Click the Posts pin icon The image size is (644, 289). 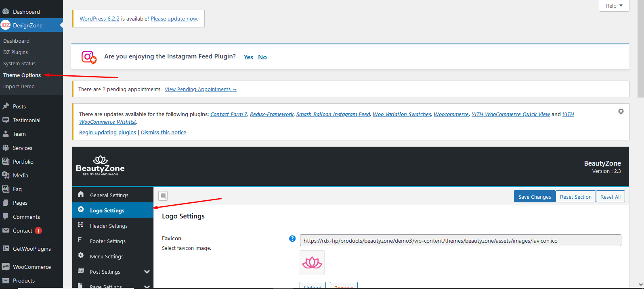tap(6, 106)
